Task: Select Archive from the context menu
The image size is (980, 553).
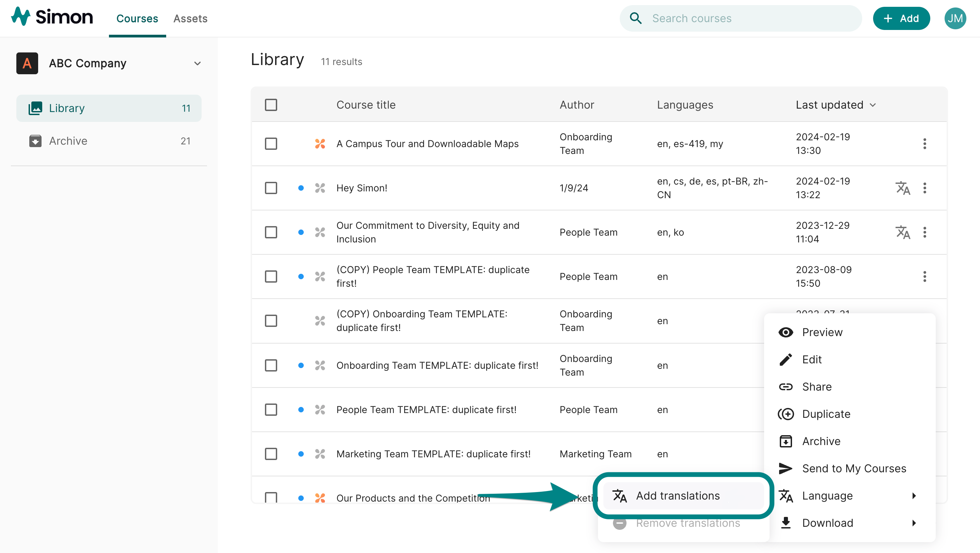Action: (x=850, y=441)
